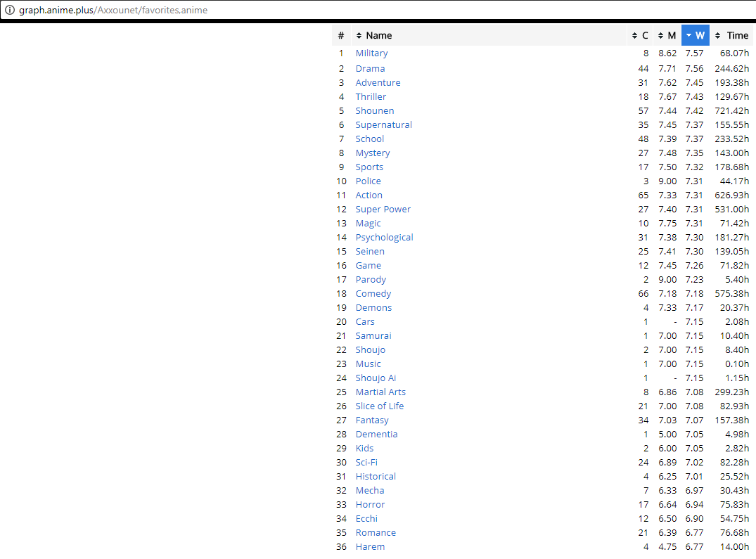
Task: Open the Mecha genre link
Action: [369, 490]
